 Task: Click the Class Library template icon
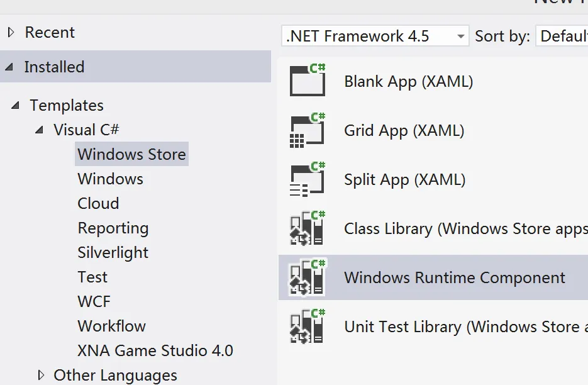tap(307, 228)
